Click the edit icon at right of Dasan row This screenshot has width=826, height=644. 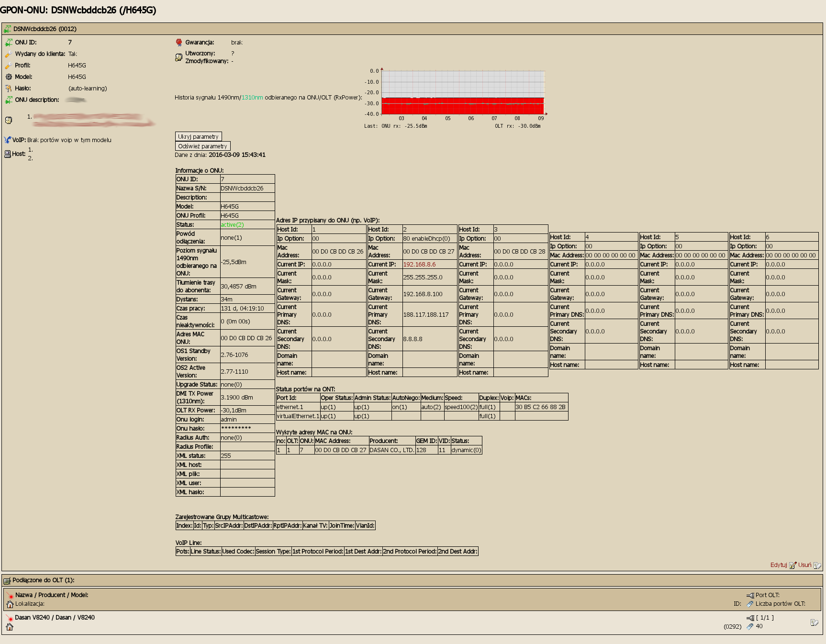[815, 622]
